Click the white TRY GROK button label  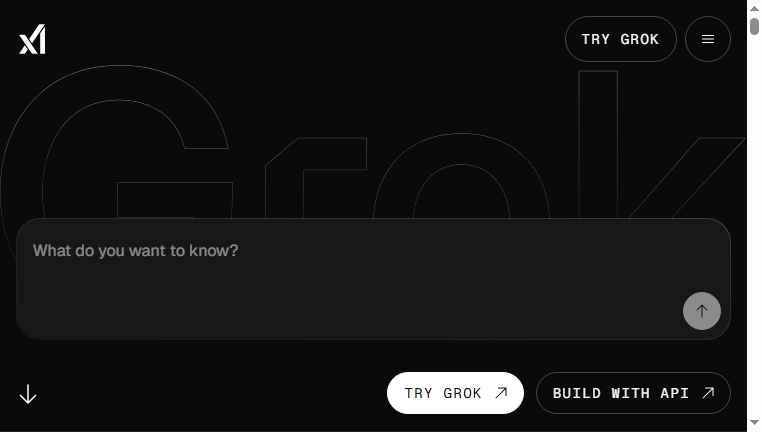(443, 393)
